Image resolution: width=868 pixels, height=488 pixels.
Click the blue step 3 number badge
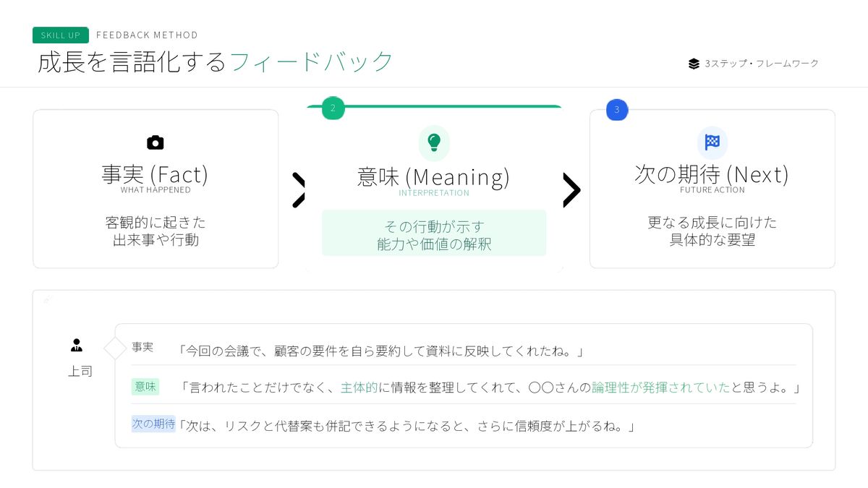(x=617, y=110)
